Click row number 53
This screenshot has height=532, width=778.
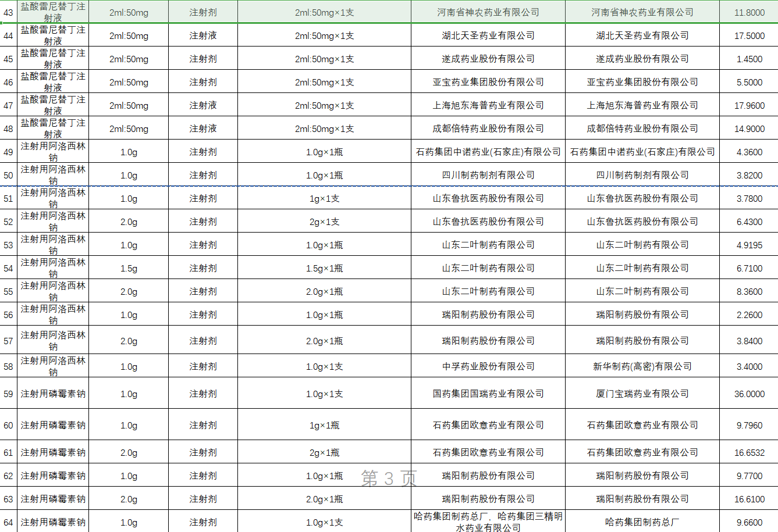pos(8,245)
